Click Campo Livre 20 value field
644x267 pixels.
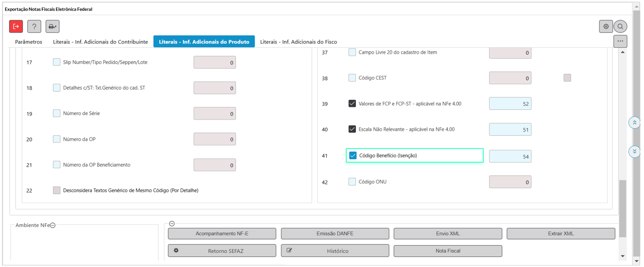510,53
